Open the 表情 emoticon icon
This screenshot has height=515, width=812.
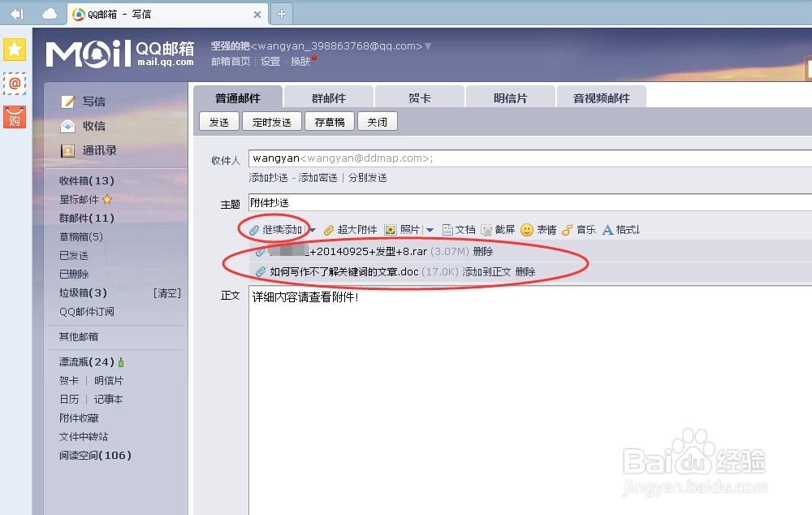[x=528, y=229]
